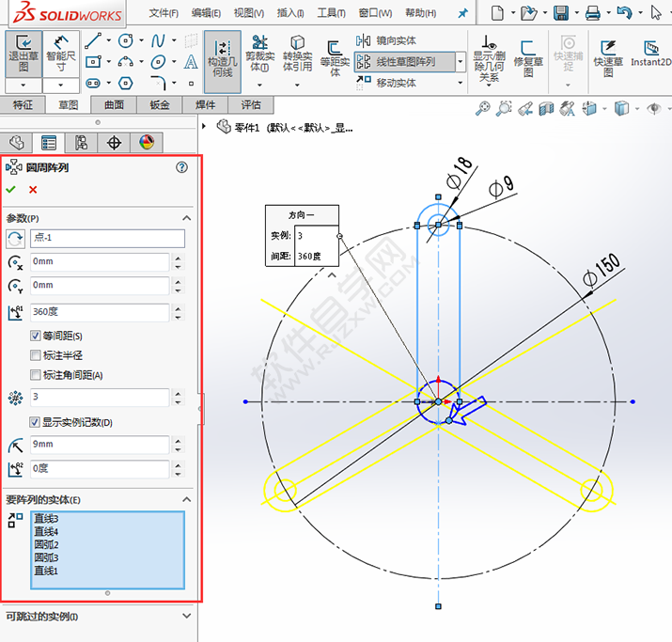Open DisplayManager color ball tab
Screen dimensions: 672x642
(x=147, y=142)
